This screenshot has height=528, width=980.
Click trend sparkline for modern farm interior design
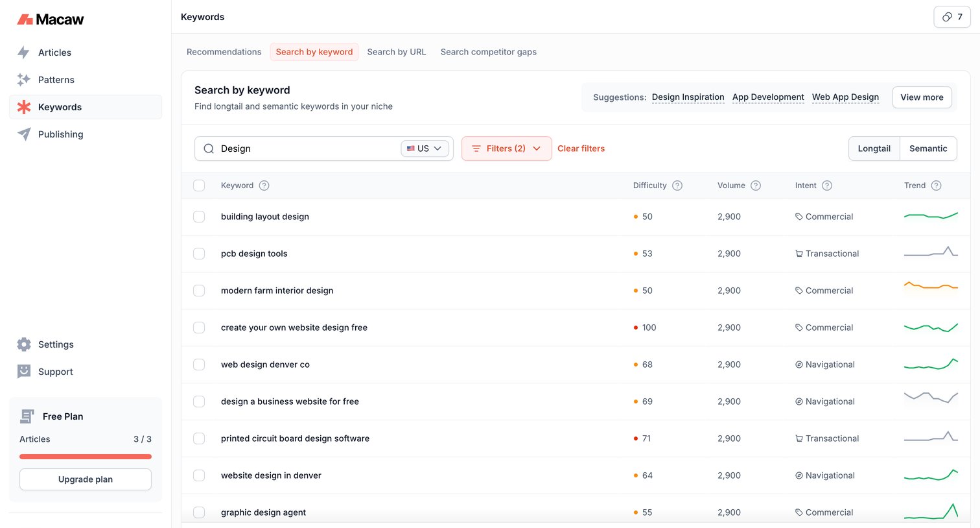click(x=931, y=285)
